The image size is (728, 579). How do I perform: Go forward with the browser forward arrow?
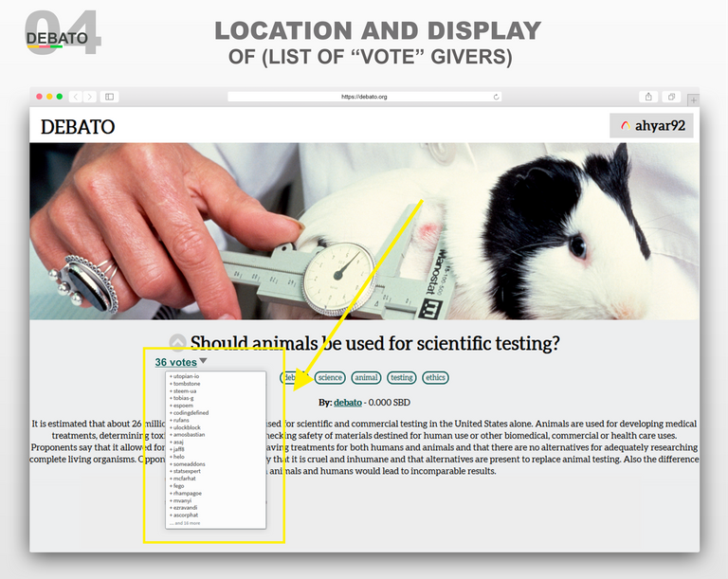click(90, 97)
